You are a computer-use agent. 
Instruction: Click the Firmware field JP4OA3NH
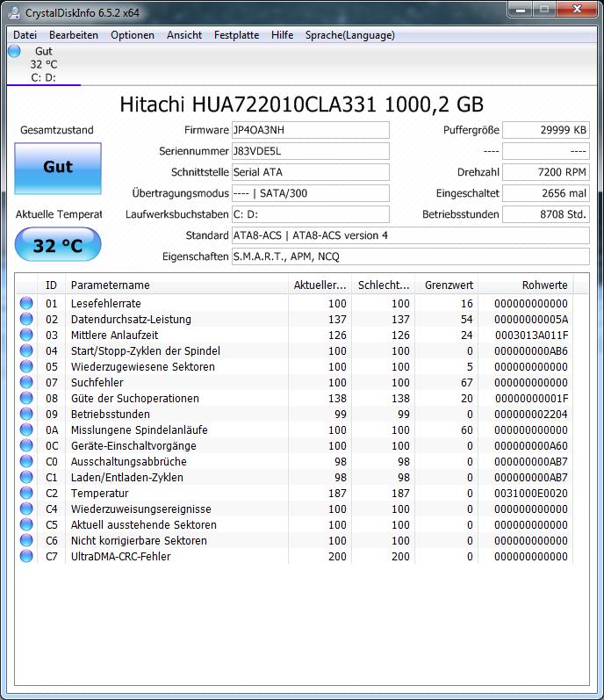coord(311,130)
